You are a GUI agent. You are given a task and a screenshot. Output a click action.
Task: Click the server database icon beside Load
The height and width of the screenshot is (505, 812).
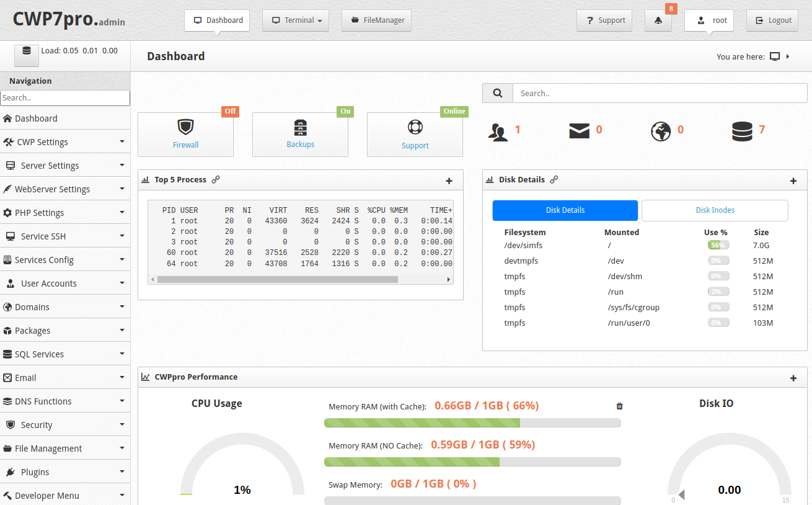pyautogui.click(x=26, y=55)
